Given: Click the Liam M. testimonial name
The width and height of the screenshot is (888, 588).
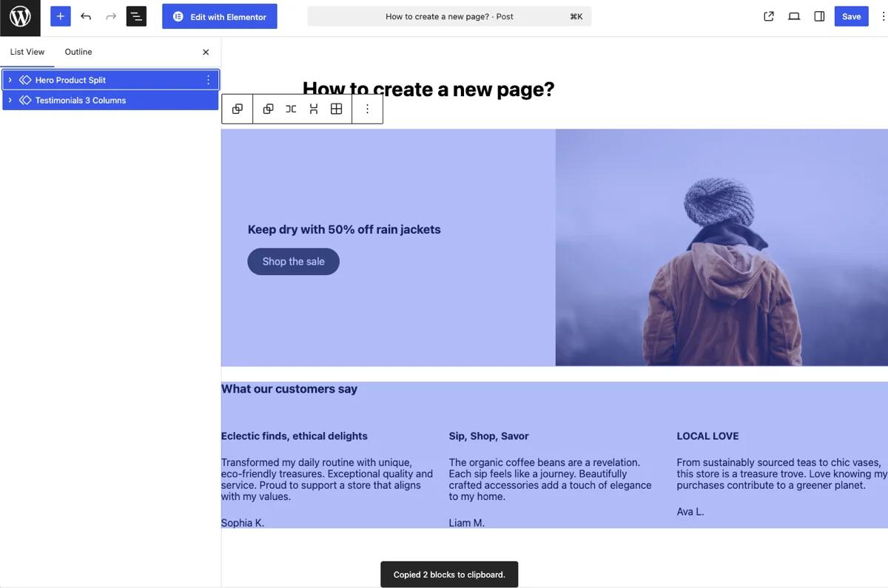Looking at the screenshot, I should [466, 523].
